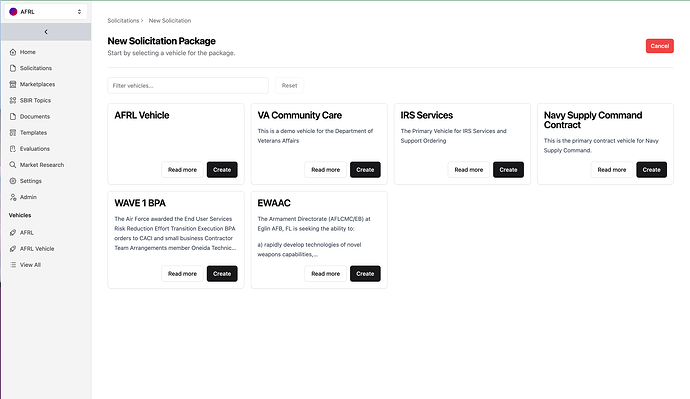This screenshot has width=690, height=399.
Task: Navigate to Solicitations breadcrumb link
Action: click(x=123, y=21)
